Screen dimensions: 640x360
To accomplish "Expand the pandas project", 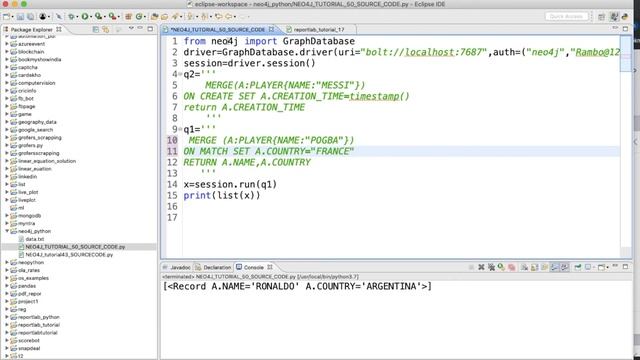I will click(7, 286).
